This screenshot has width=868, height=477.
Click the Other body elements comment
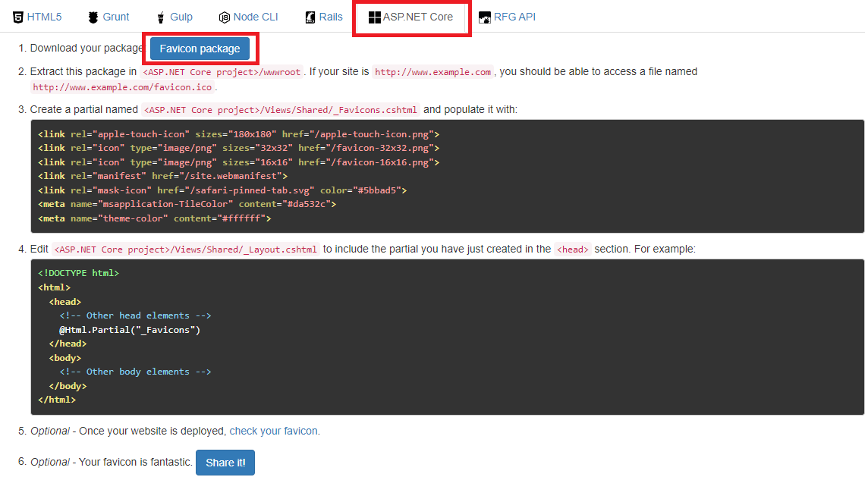136,372
